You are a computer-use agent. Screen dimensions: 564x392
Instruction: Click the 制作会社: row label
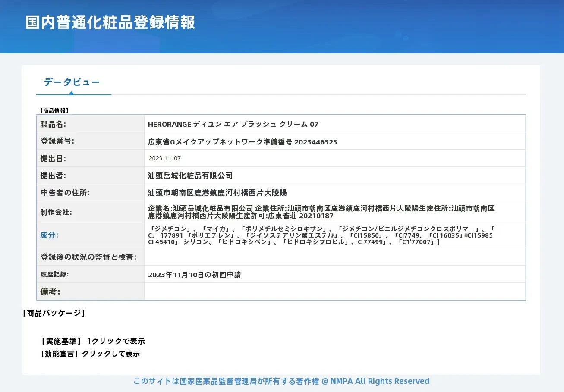[56, 212]
